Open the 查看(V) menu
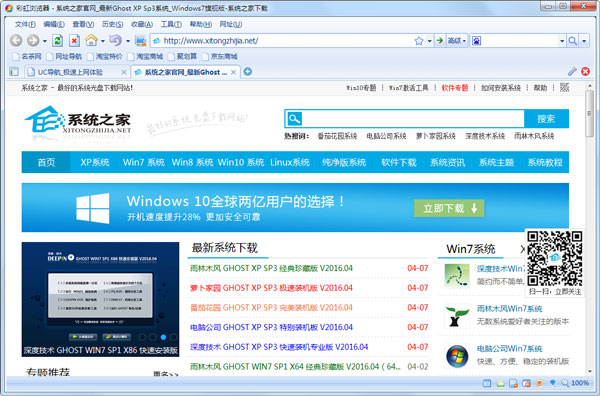Viewport: 600px width, 396px height. (x=83, y=24)
